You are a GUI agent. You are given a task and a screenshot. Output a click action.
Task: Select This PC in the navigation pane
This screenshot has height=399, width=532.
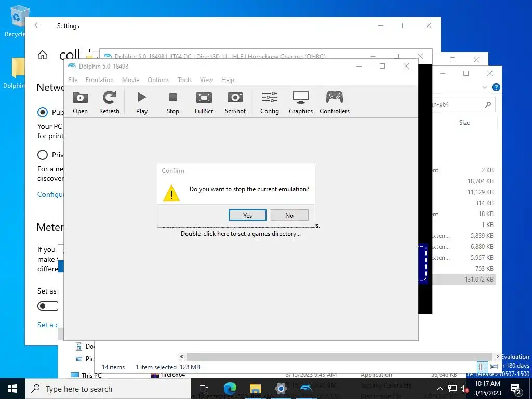86,375
